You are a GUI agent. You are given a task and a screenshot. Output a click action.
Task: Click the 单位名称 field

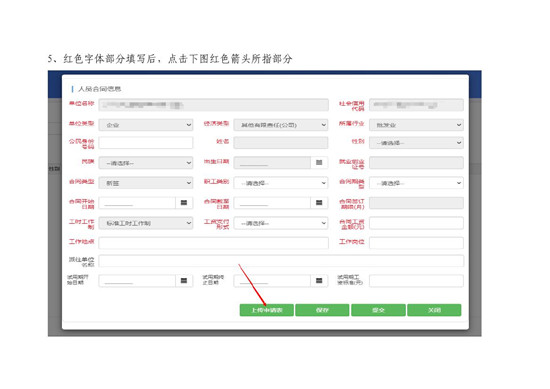[214, 105]
